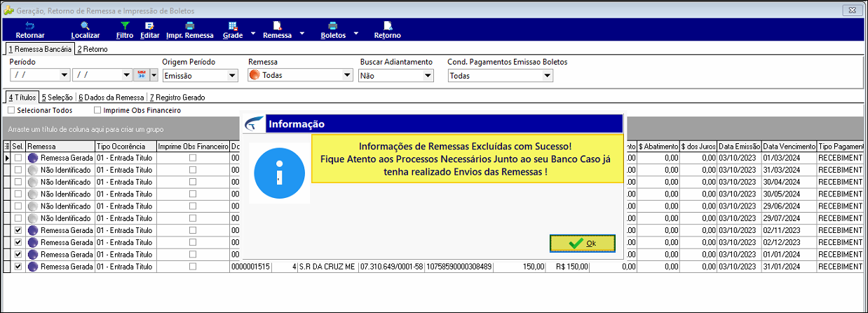The image size is (868, 313).
Task: Click the Retorno toolbar icon
Action: click(x=387, y=25)
